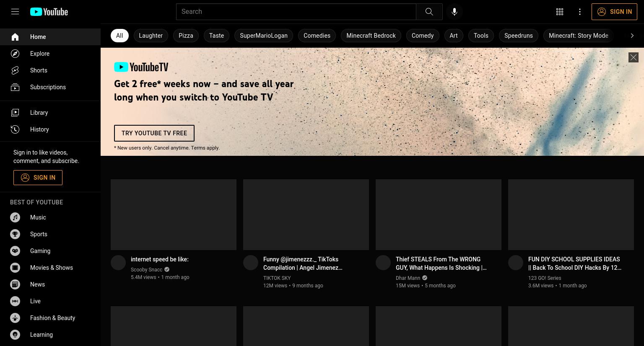Click Dhar Mann channel name
Image resolution: width=644 pixels, height=346 pixels.
pyautogui.click(x=408, y=278)
